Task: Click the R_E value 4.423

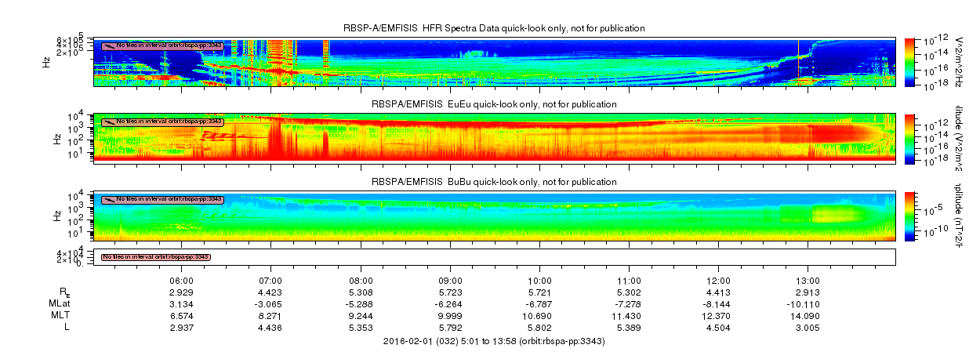Action: point(271,292)
